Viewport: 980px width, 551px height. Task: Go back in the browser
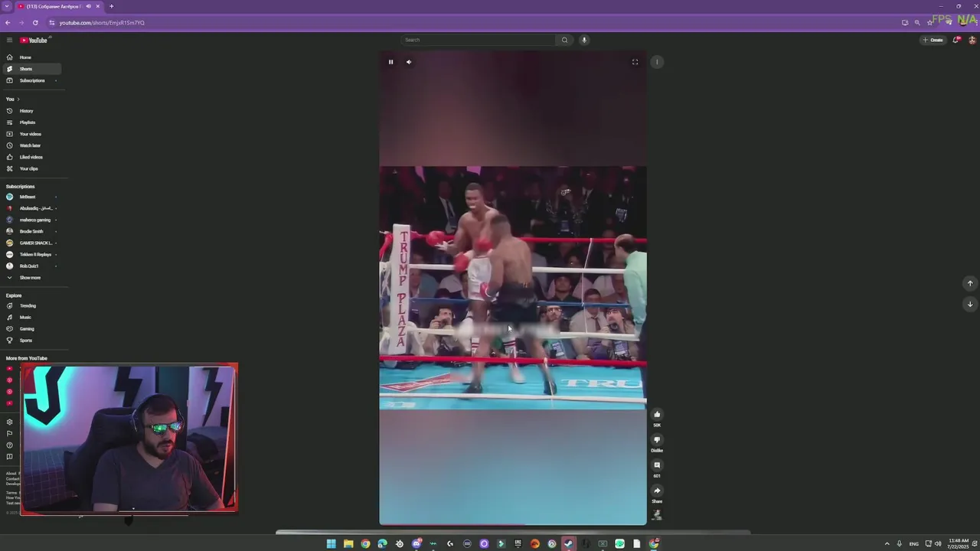click(x=8, y=22)
